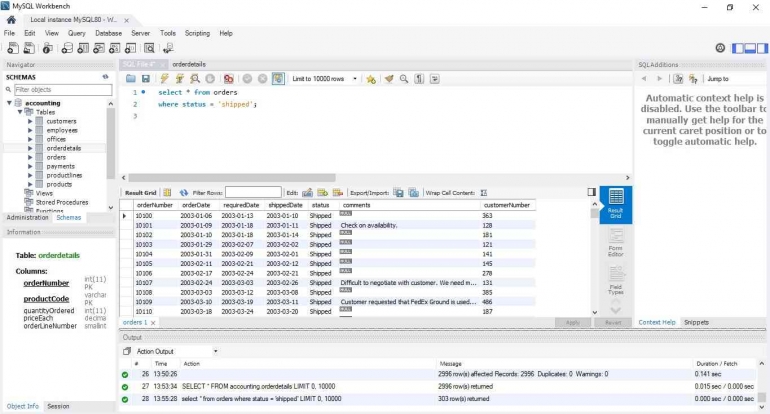Expand the orders table node

pyautogui.click(x=30, y=157)
